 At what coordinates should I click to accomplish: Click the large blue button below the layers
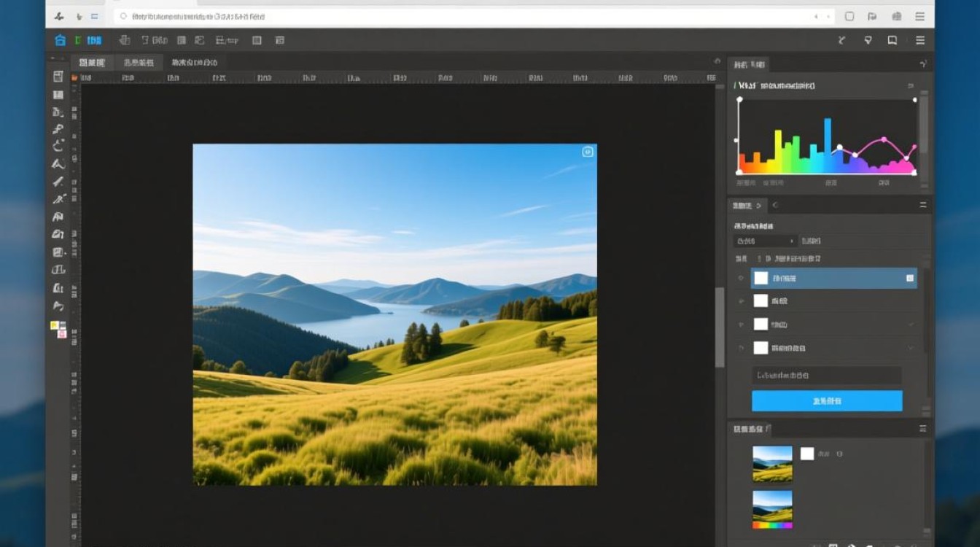(827, 401)
